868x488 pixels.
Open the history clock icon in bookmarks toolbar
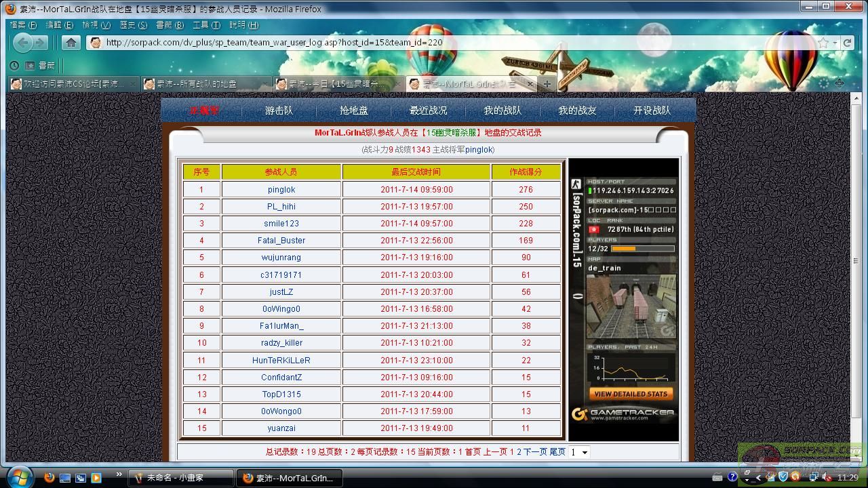pyautogui.click(x=14, y=66)
